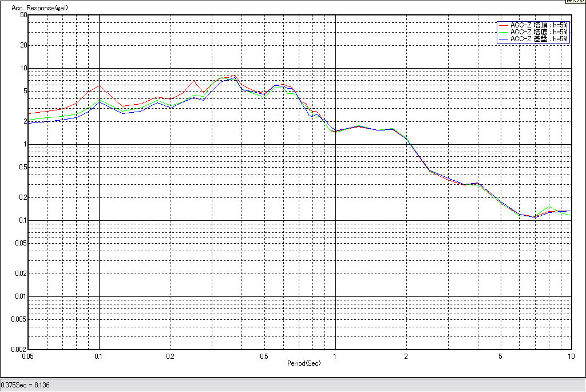Click the 0.002 label on the response axis
The width and height of the screenshot is (586, 392).
[x=19, y=349]
